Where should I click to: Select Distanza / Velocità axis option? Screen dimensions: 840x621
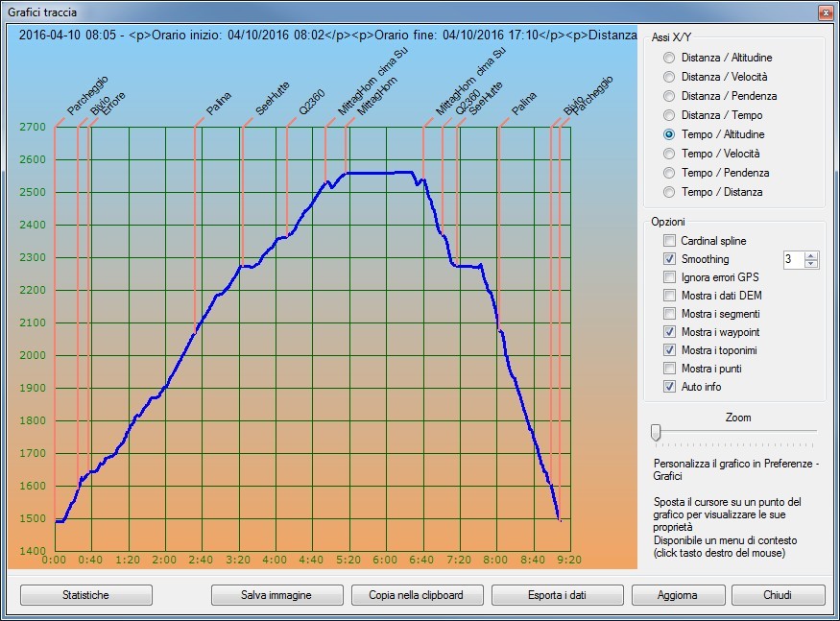coord(669,77)
